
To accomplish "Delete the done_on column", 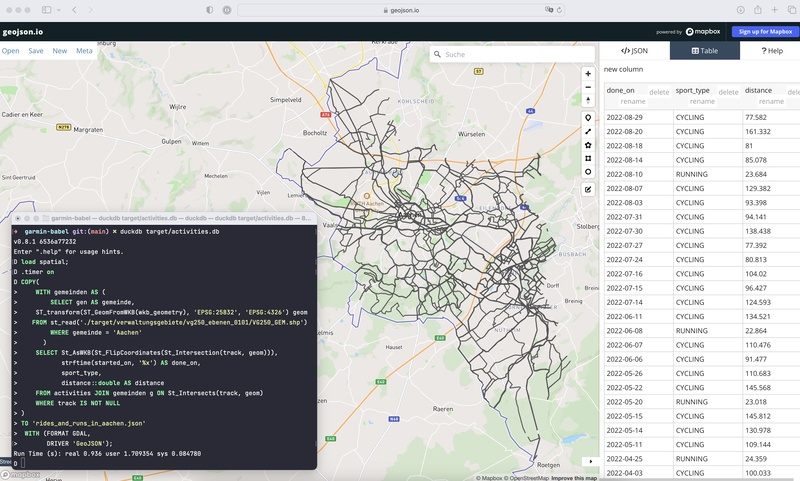I will pos(659,92).
